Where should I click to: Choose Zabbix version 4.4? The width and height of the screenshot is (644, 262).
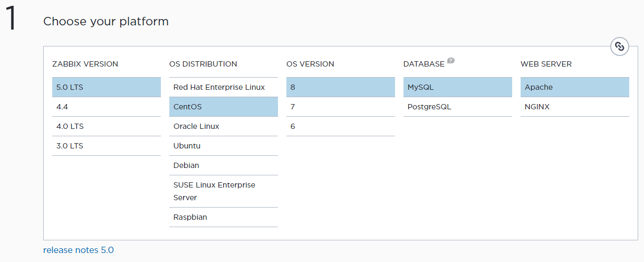tap(107, 107)
